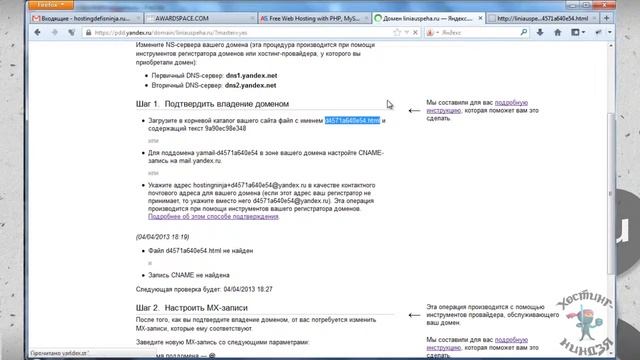Open the URL history dropdown arrow

pyautogui.click(x=407, y=32)
